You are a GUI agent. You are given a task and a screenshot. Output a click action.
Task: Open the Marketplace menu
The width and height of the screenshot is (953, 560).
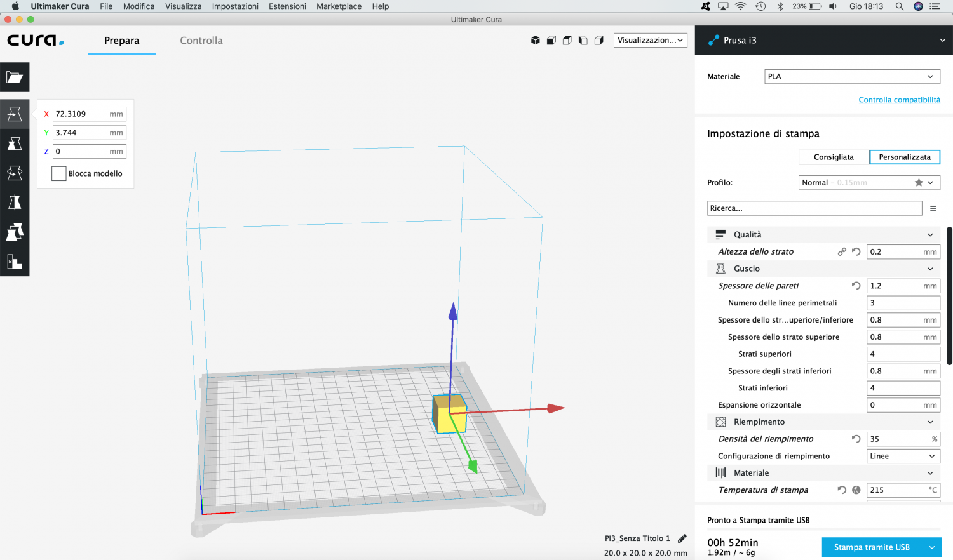[339, 6]
